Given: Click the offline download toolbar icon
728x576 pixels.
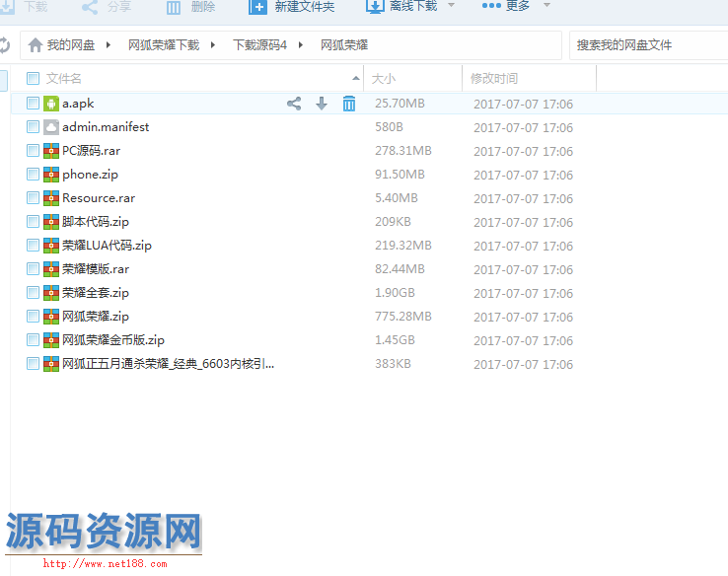Looking at the screenshot, I should click(375, 7).
